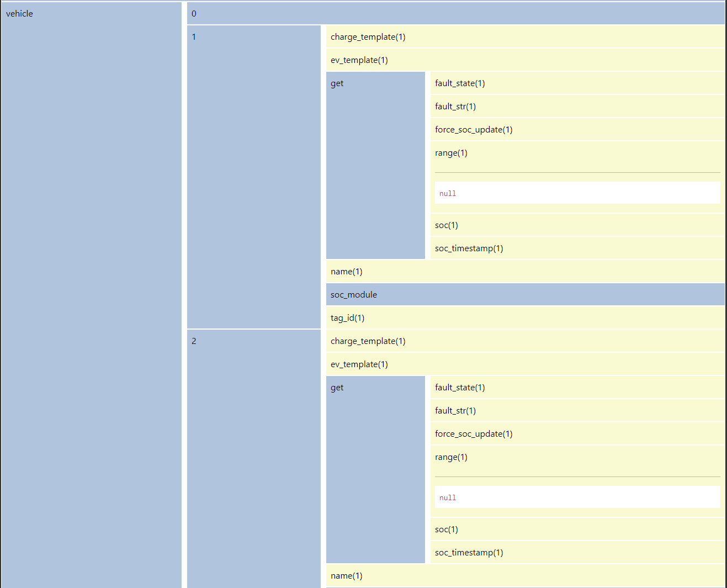
Task: Select tag_id under node 1
Action: click(347, 317)
